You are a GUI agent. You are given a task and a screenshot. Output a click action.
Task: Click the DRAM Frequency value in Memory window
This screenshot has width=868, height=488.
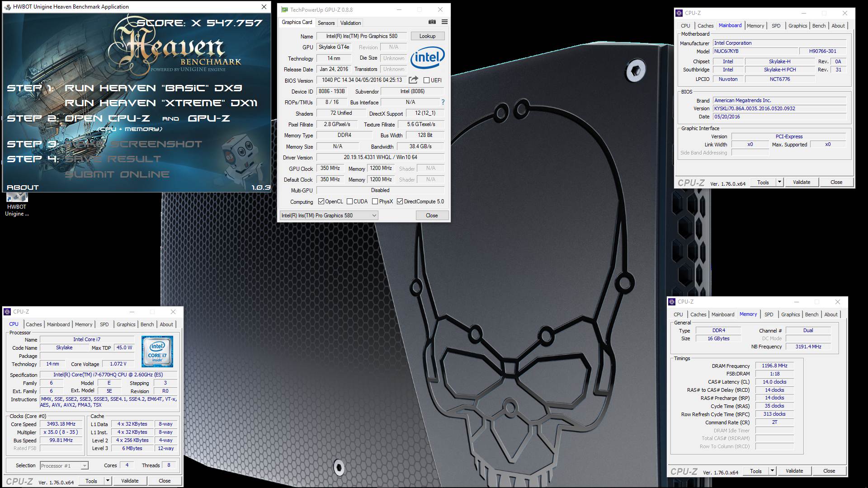point(774,366)
